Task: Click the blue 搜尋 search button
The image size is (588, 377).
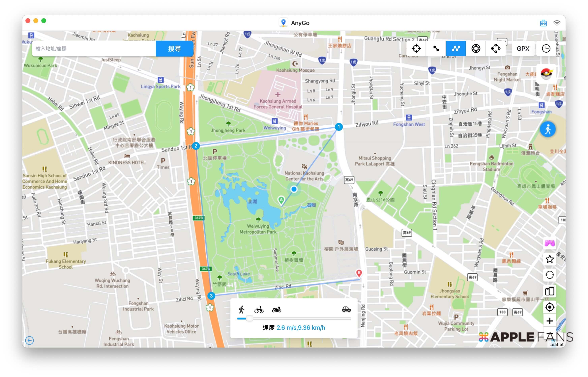Action: [x=174, y=48]
